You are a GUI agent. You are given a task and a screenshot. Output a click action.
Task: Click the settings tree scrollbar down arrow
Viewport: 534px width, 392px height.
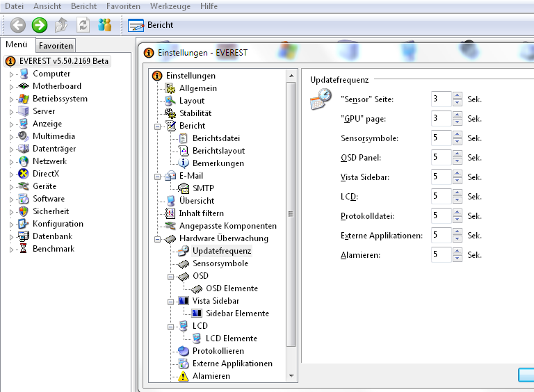(291, 376)
